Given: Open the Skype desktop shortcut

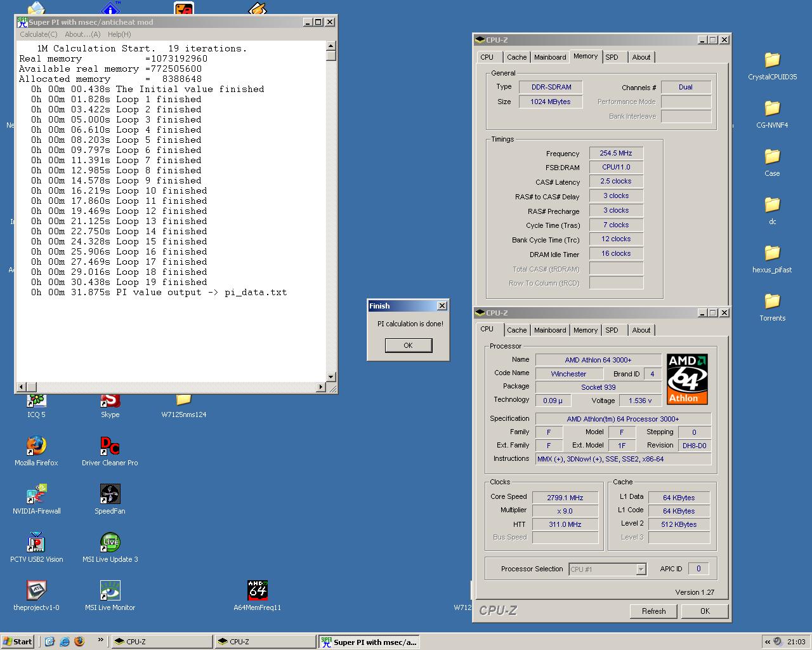Looking at the screenshot, I should pos(110,401).
